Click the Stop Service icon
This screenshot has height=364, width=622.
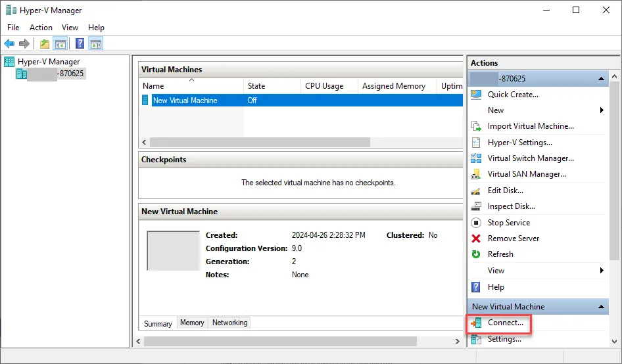click(x=476, y=223)
